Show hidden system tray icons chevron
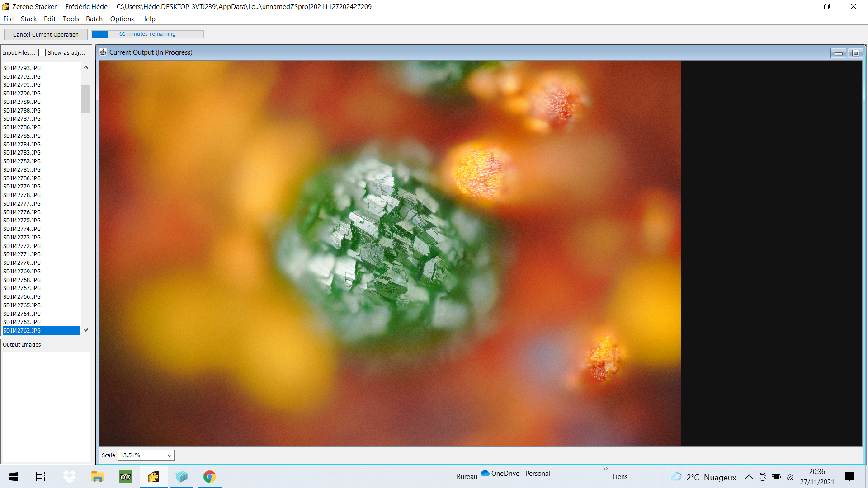 [x=749, y=477]
